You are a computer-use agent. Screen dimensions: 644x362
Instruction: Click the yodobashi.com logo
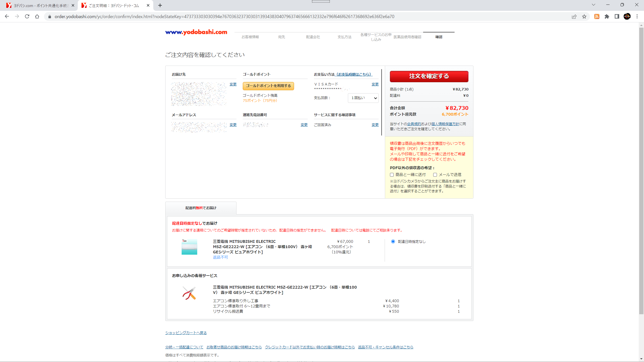196,32
